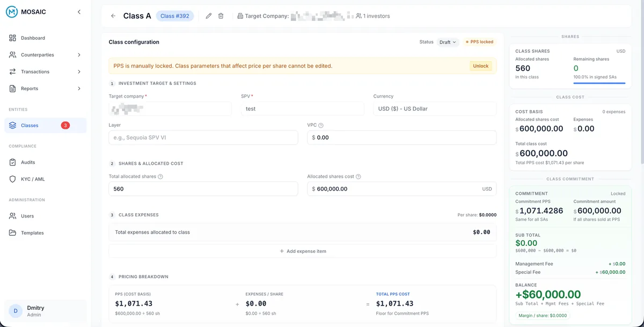Click the signed SAs progress bar
Viewport: 644px width, 327px height.
[x=599, y=83]
